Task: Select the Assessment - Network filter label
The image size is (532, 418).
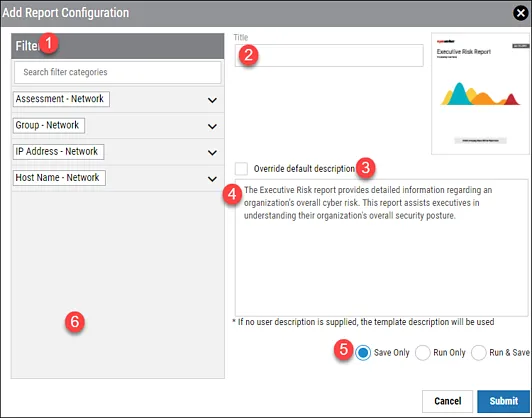Action: [61, 99]
